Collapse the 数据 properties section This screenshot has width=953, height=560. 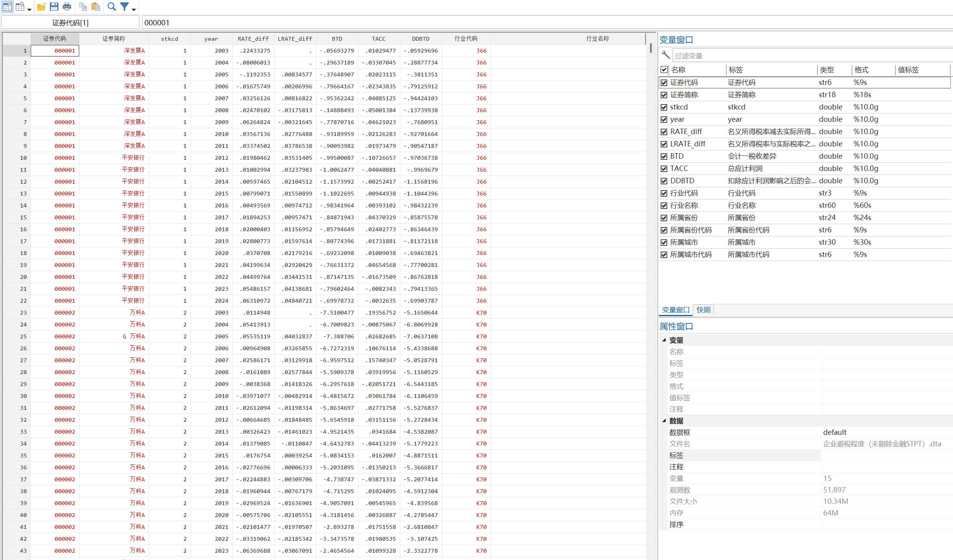[664, 421]
